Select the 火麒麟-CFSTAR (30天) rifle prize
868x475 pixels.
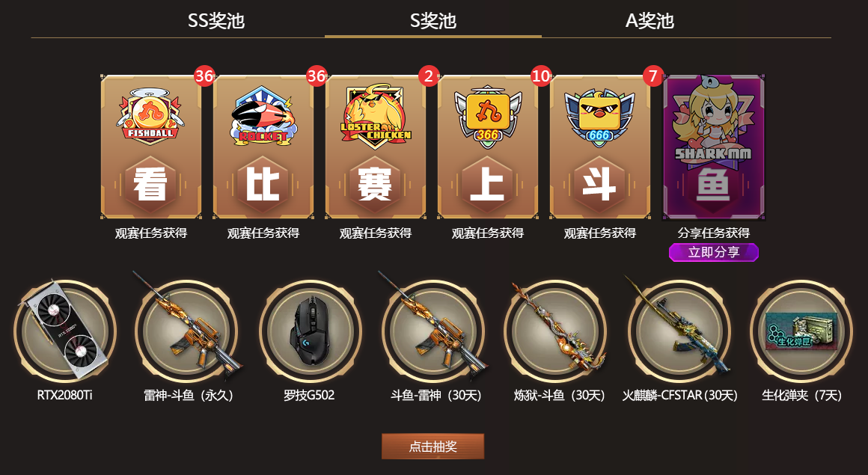coord(679,331)
